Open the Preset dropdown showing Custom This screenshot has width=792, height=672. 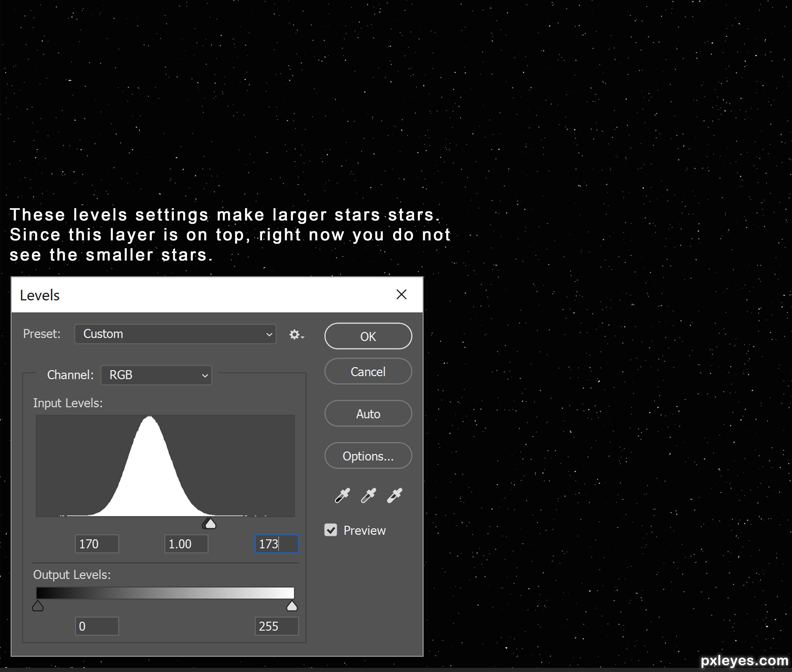(x=175, y=334)
